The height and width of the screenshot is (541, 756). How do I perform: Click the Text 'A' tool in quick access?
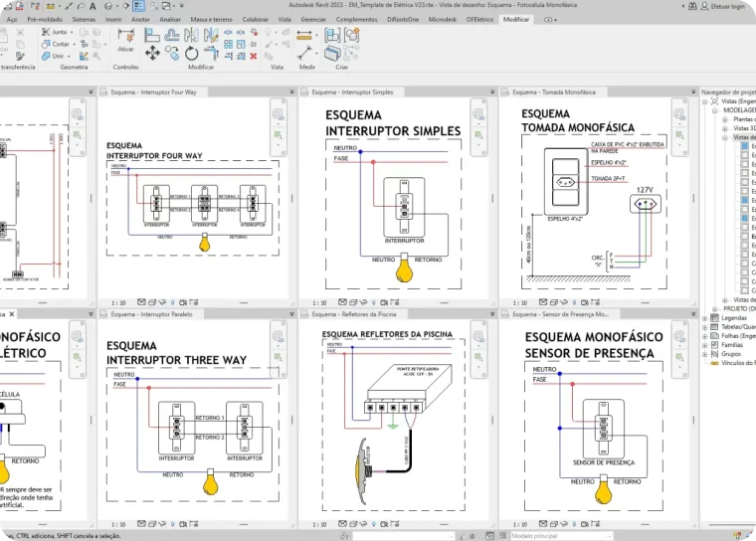point(93,6)
